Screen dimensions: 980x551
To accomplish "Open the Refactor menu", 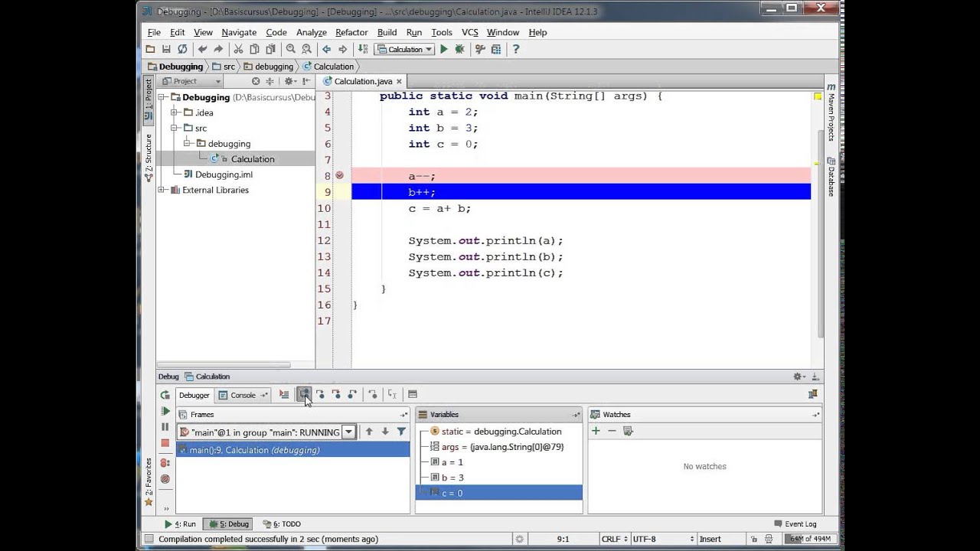I will 351,32.
